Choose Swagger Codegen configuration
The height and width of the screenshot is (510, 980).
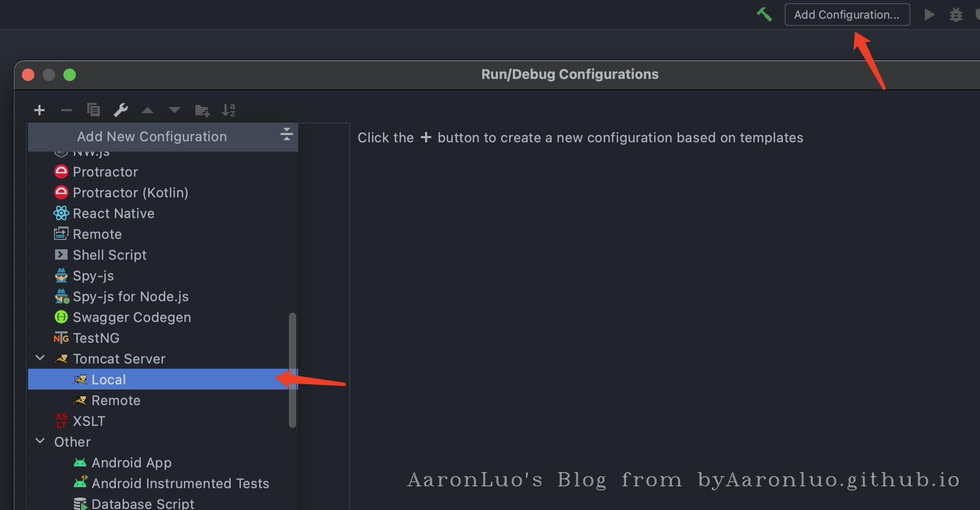coord(163,317)
